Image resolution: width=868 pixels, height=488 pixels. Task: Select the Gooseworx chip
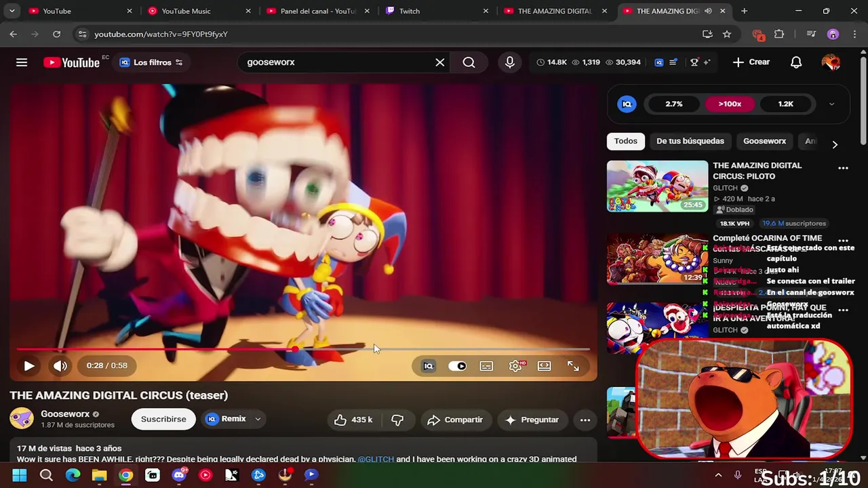click(764, 141)
